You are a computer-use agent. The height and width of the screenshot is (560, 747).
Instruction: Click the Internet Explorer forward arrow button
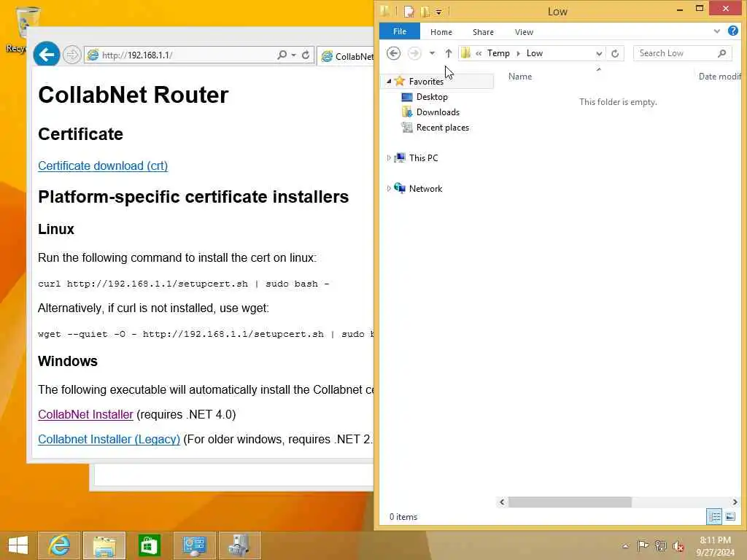(x=72, y=55)
